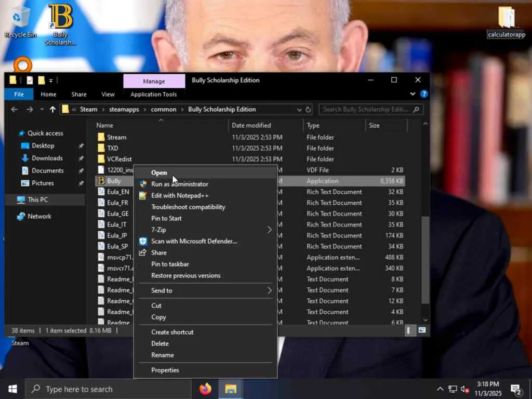The image size is (532, 399).
Task: Choose Pin to taskbar
Action: (x=206, y=264)
